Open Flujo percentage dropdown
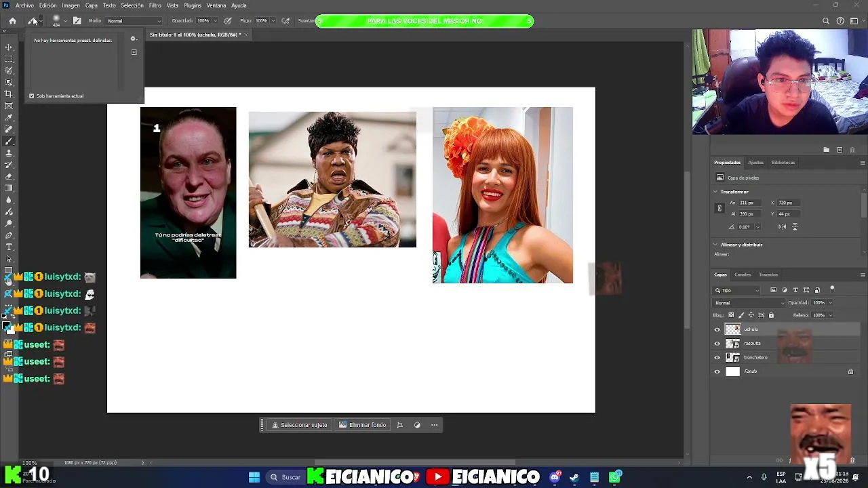Screen dimensions: 868x488 point(273,21)
